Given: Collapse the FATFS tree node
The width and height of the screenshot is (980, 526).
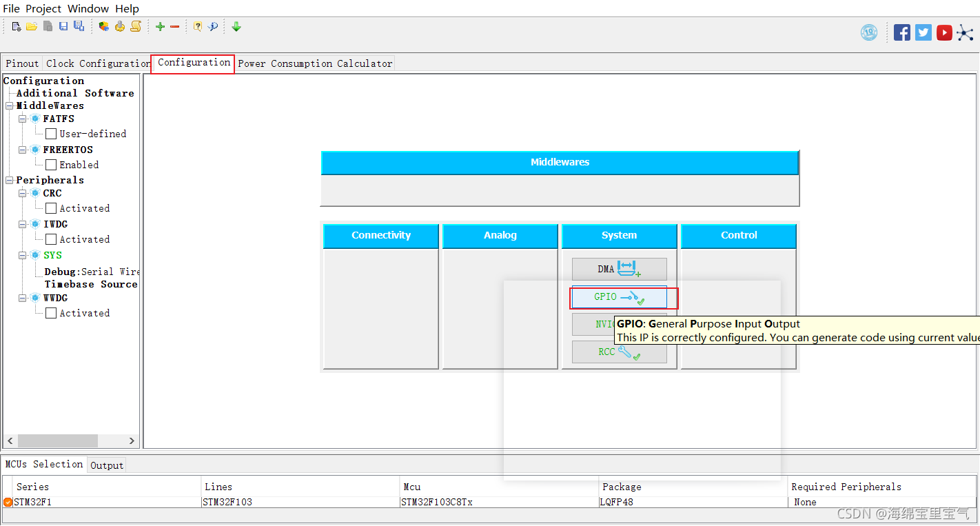Looking at the screenshot, I should pos(22,119).
